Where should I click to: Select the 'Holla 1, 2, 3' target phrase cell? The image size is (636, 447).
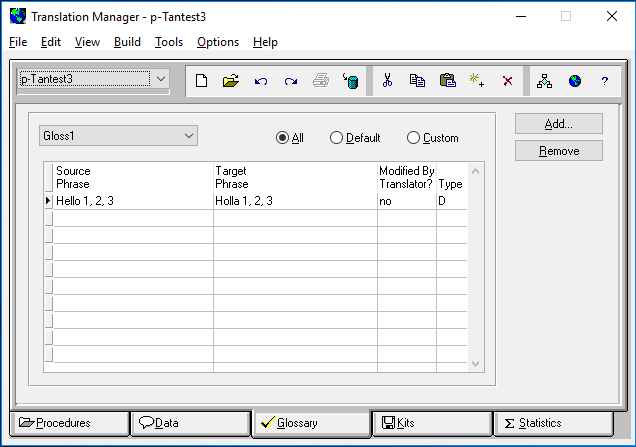click(x=295, y=201)
